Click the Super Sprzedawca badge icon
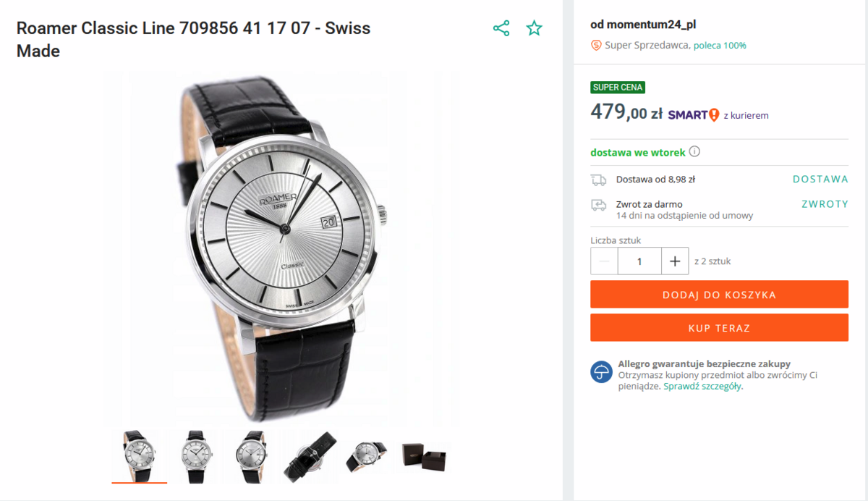Image resolution: width=868 pixels, height=501 pixels. pos(596,45)
